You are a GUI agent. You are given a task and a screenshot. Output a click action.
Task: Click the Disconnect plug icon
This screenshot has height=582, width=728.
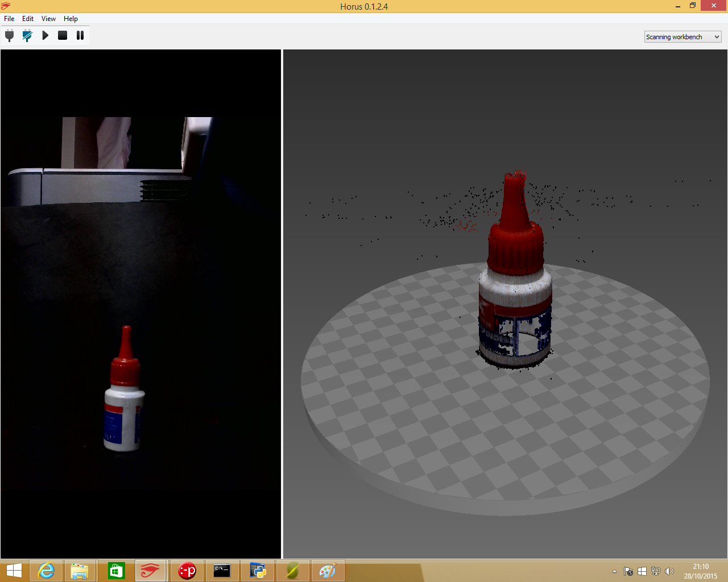point(27,36)
